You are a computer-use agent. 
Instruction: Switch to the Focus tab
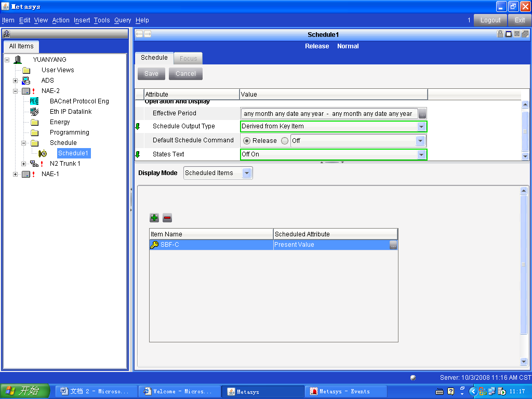[x=188, y=58]
